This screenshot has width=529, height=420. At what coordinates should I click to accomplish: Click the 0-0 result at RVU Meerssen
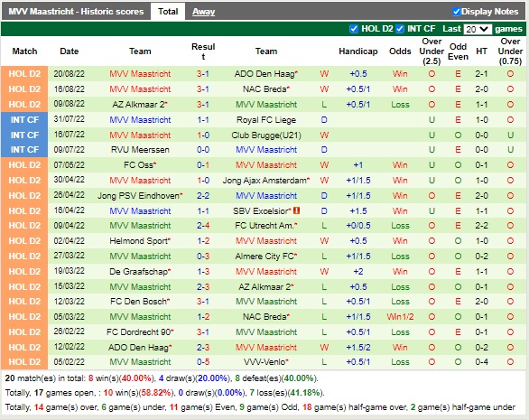click(x=203, y=150)
